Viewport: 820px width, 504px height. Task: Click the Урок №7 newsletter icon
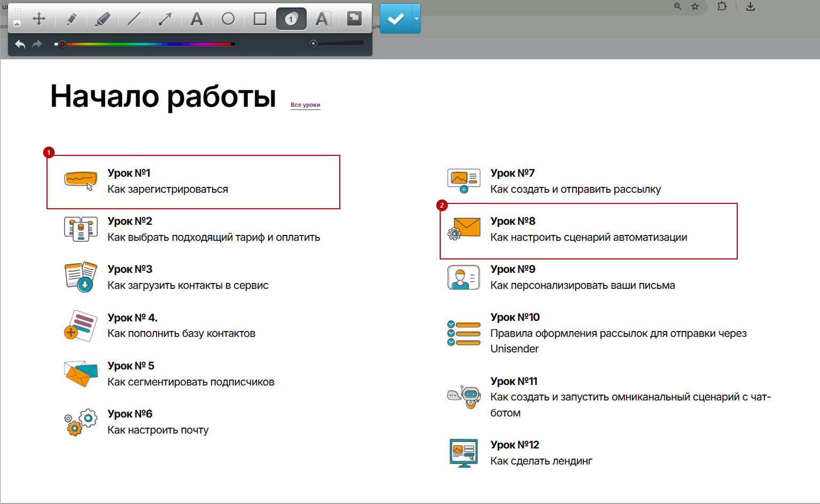[x=464, y=181]
